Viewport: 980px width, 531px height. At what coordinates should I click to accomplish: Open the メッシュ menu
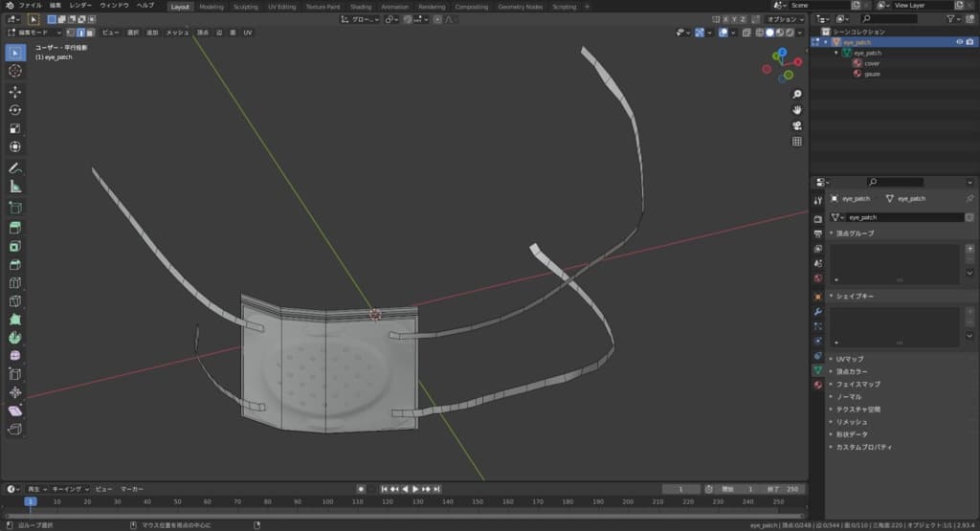(x=177, y=33)
